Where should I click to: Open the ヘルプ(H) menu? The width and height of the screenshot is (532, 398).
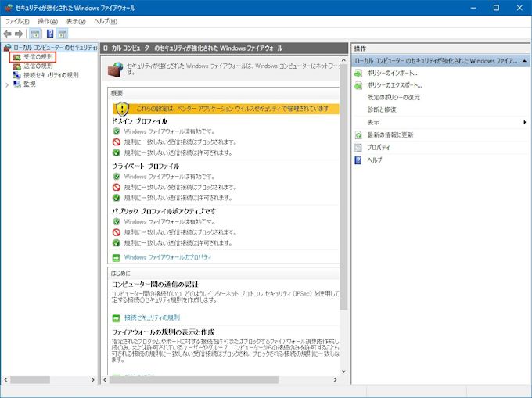[106, 21]
